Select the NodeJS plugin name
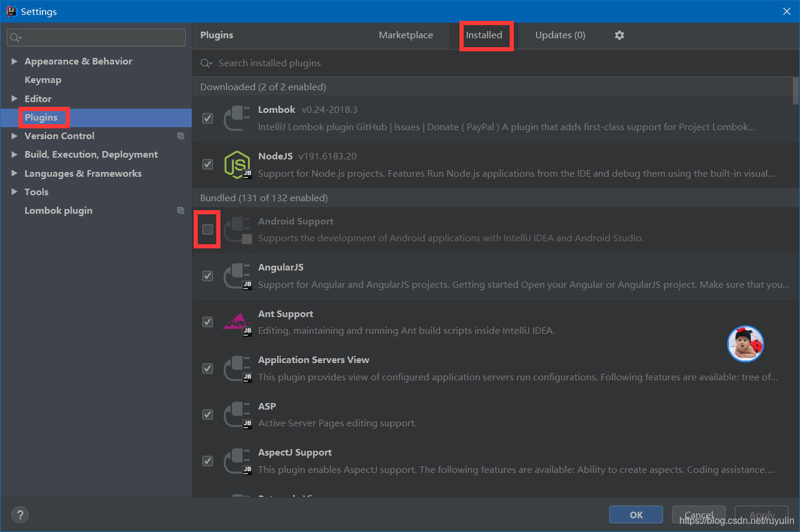 [x=275, y=156]
